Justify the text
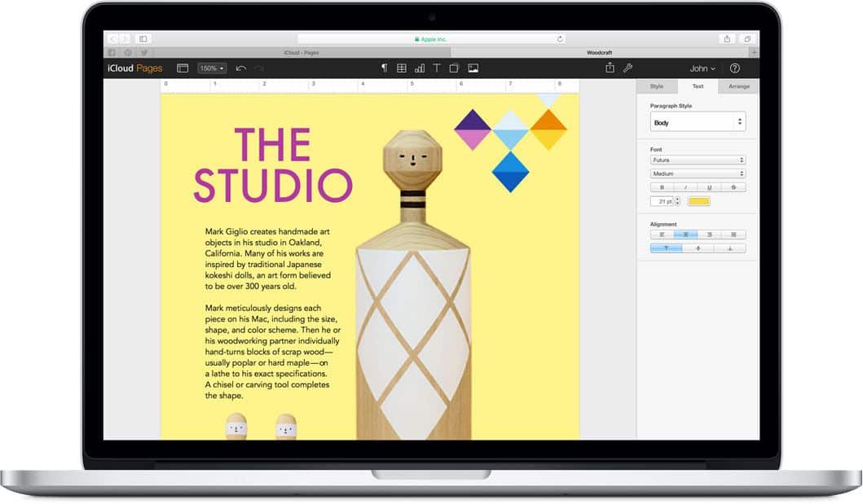863x504 pixels. [733, 234]
